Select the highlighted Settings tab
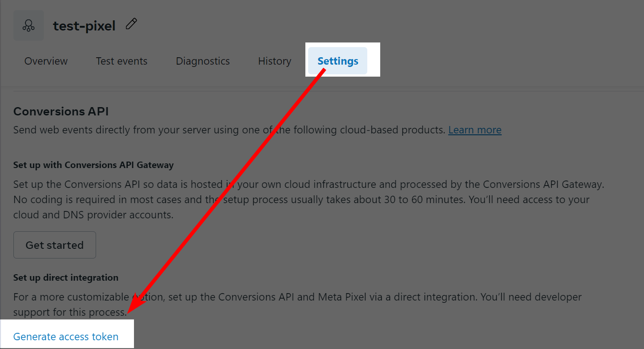 pos(338,61)
